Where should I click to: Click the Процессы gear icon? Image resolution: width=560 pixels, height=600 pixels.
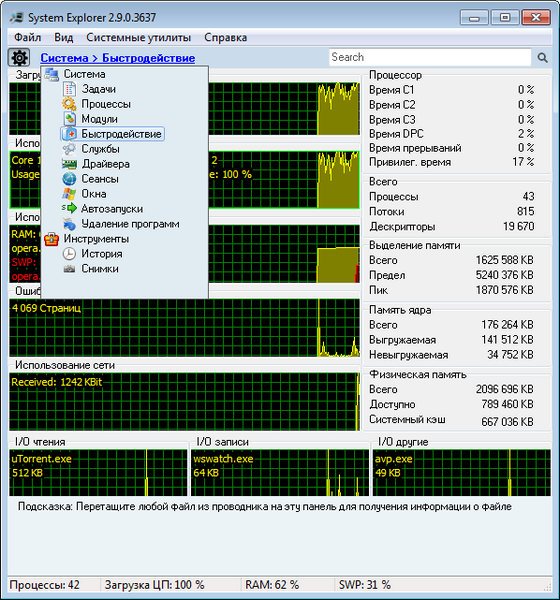pos(69,104)
